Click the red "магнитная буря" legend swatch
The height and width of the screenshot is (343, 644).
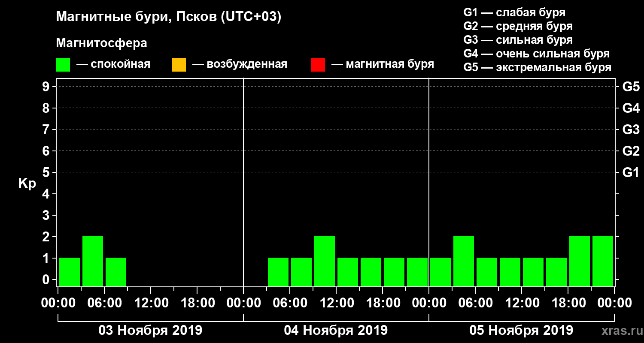pyautogui.click(x=318, y=65)
